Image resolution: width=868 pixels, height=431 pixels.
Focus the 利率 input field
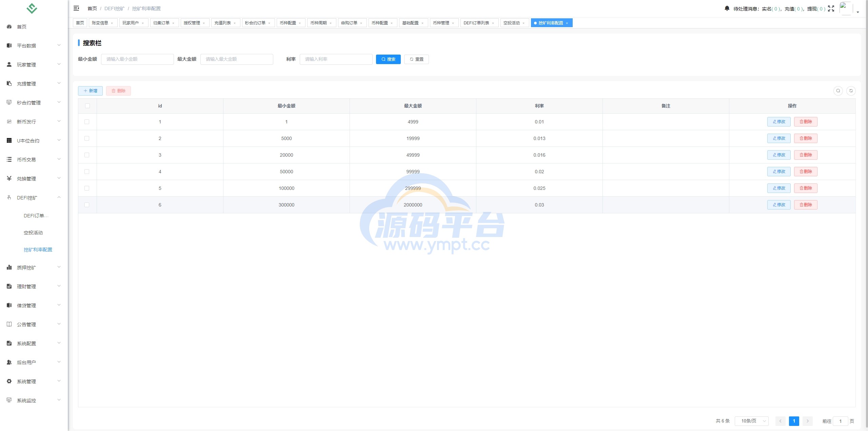point(336,59)
